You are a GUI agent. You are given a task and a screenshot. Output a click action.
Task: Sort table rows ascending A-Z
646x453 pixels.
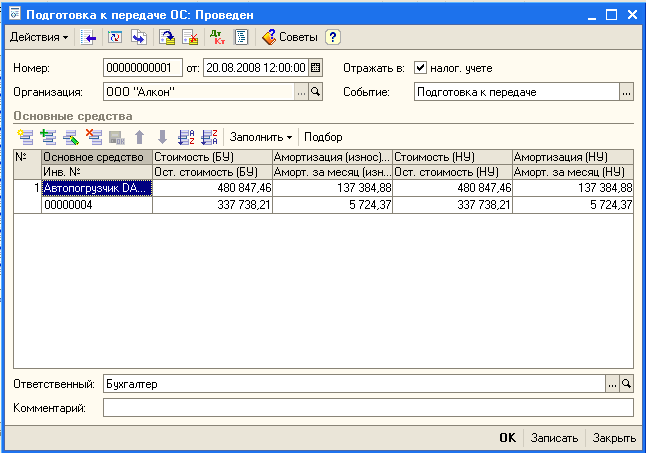tap(185, 136)
